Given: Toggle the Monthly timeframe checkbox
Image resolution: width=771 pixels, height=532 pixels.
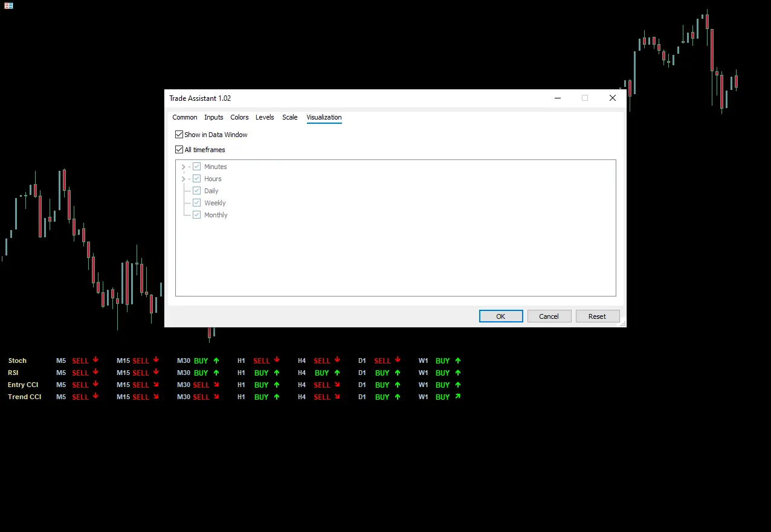Looking at the screenshot, I should click(196, 215).
